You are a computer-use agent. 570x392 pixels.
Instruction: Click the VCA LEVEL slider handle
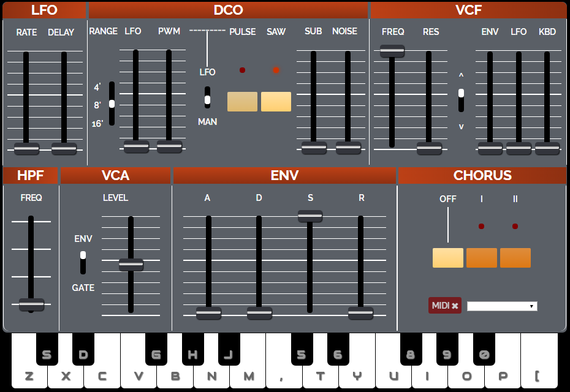point(131,265)
